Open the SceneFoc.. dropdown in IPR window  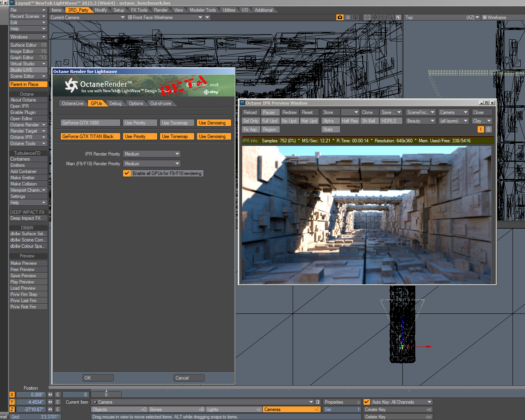(420, 112)
